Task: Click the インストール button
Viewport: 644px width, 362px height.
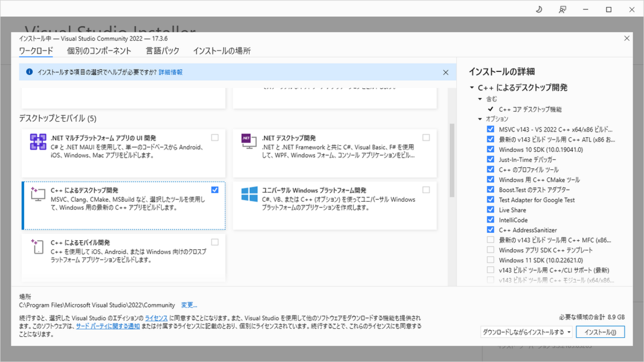Action: tap(600, 332)
